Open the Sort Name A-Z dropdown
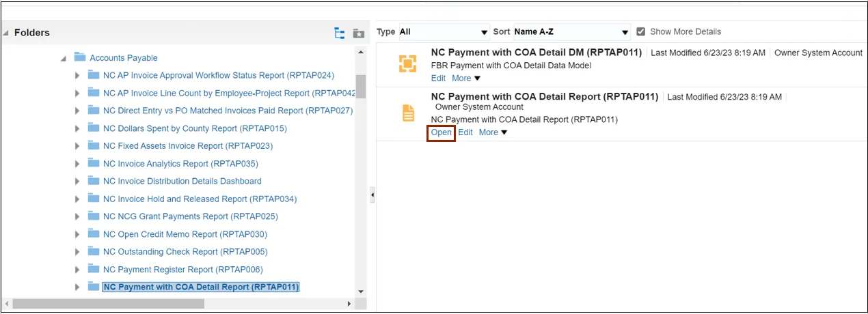This screenshot has height=314, width=868. [571, 32]
